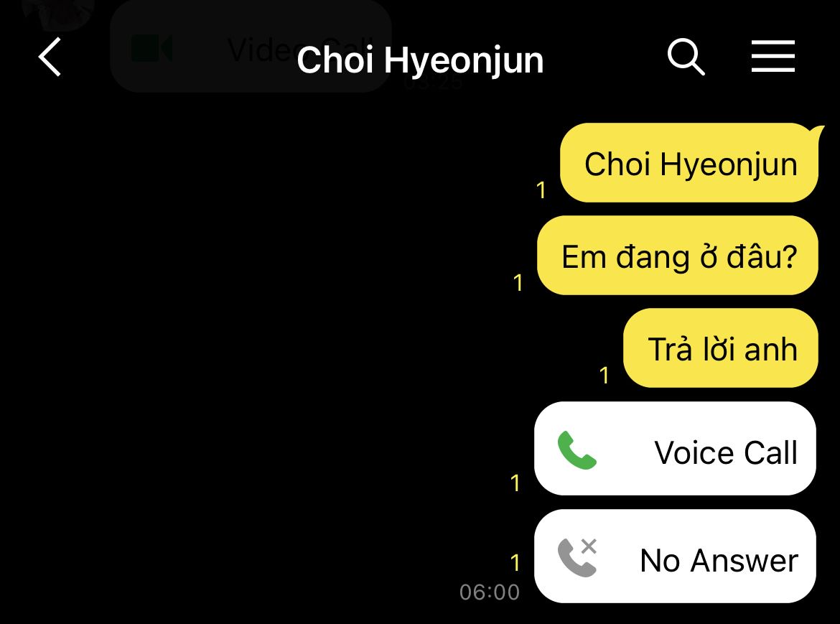Tap the green phone icon
Viewport: 840px width, 624px height.
click(577, 450)
